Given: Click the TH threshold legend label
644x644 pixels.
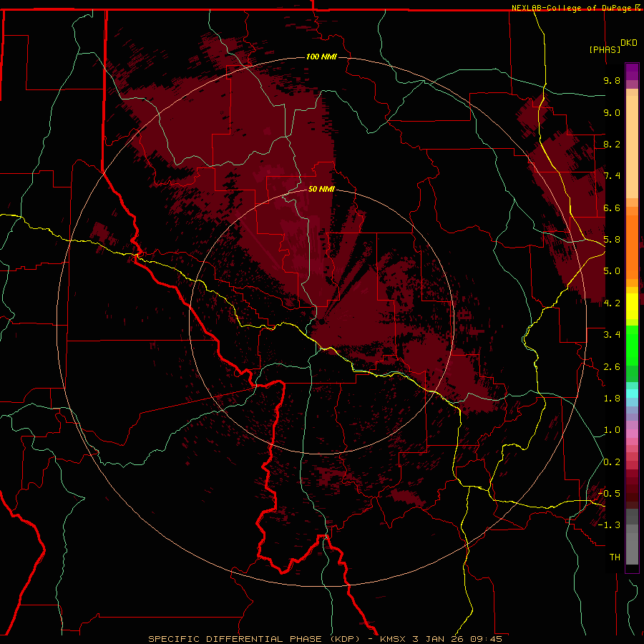Looking at the screenshot, I should [615, 557].
